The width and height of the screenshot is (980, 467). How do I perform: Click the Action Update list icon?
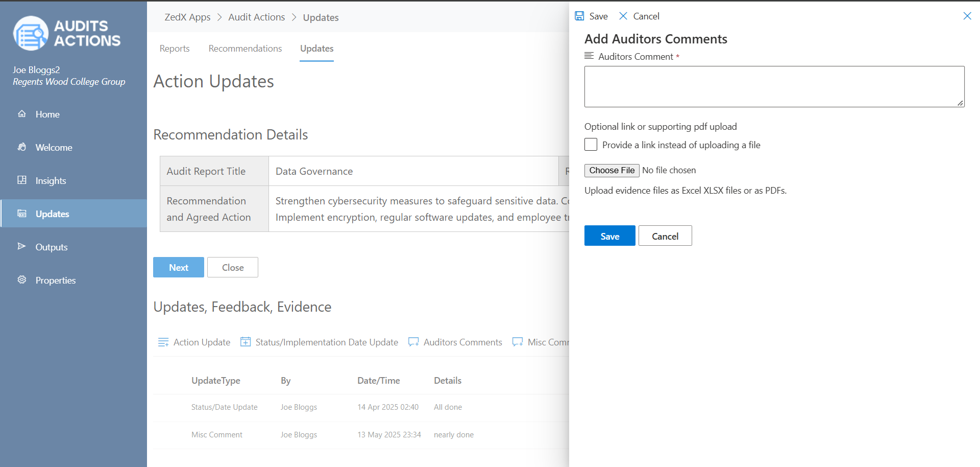(x=163, y=342)
